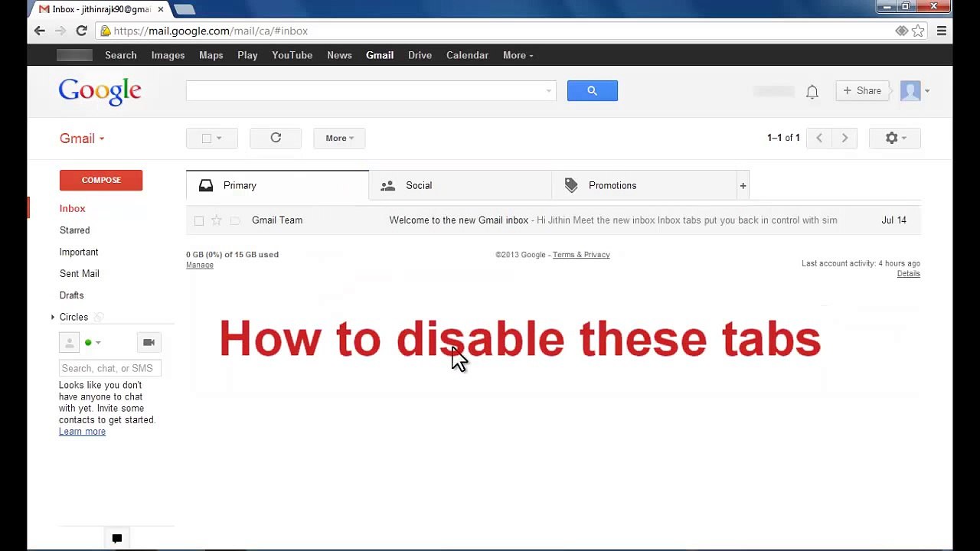
Task: Open Calendar in the Google bar
Action: point(467,55)
